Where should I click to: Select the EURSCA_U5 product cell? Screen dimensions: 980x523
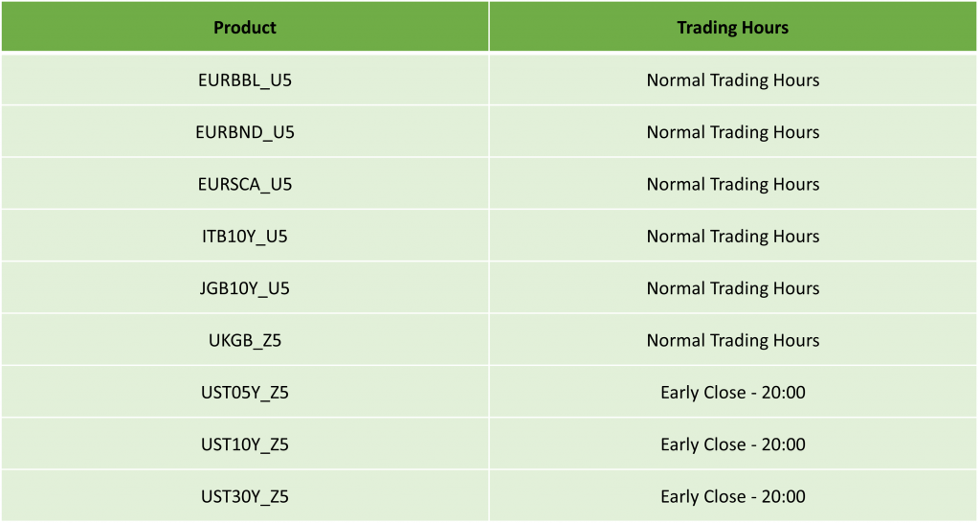(245, 184)
